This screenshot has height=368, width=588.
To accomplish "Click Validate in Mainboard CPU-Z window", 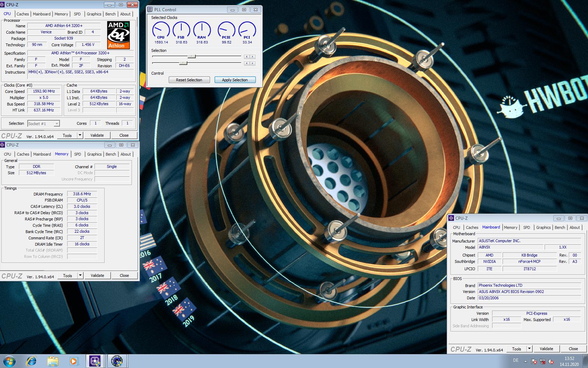I will pos(546,349).
